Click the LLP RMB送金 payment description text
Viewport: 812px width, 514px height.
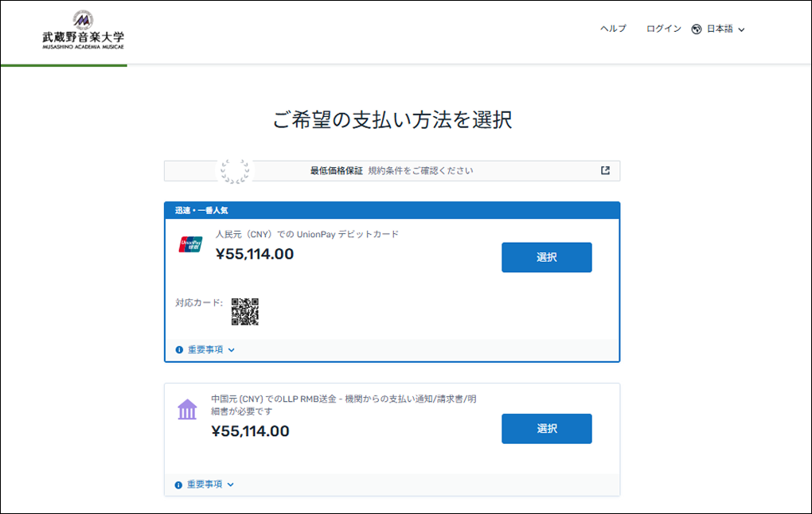pyautogui.click(x=344, y=404)
